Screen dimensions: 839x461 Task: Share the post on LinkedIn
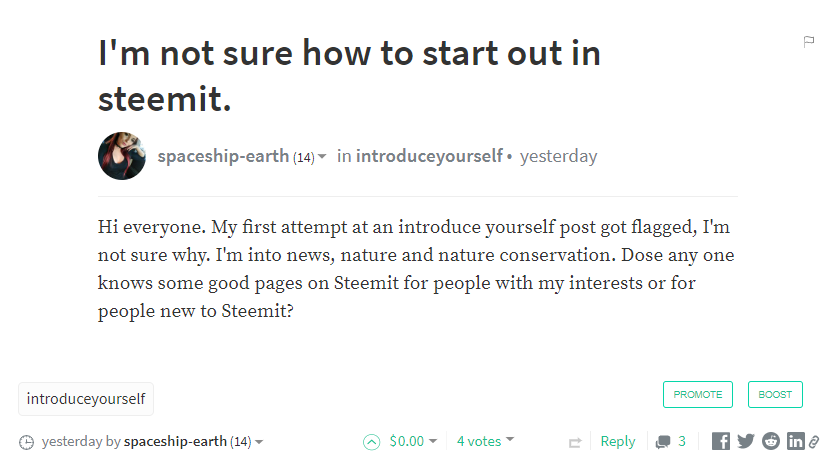(x=796, y=441)
